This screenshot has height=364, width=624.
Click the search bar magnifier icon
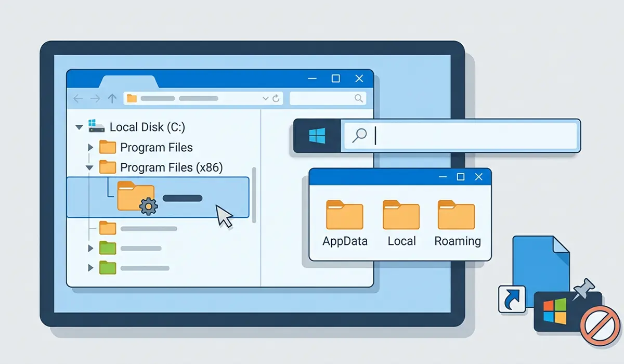click(x=359, y=136)
